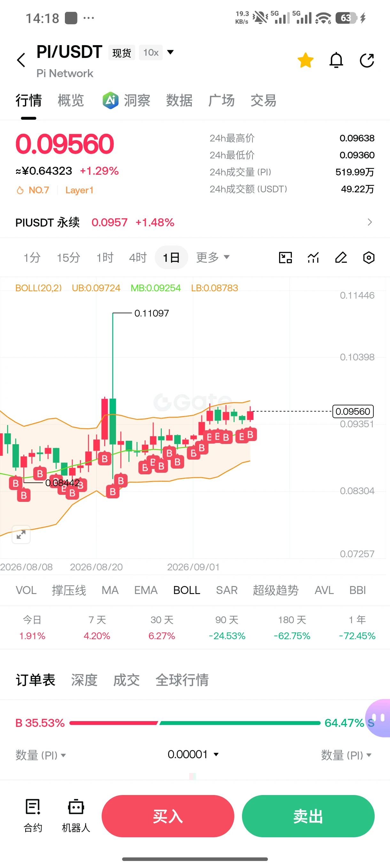Tap 1 年 -72.45% performance
The image size is (390, 868).
coord(357,628)
